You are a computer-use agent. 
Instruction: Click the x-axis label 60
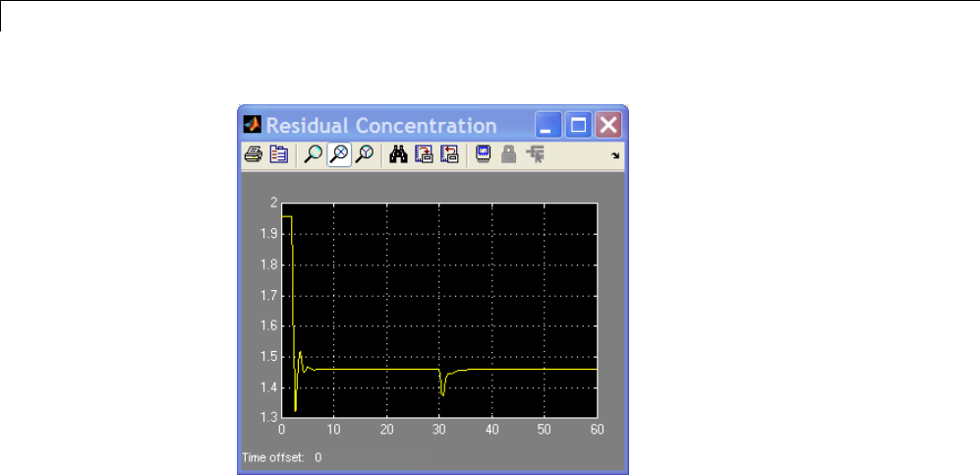click(x=597, y=430)
